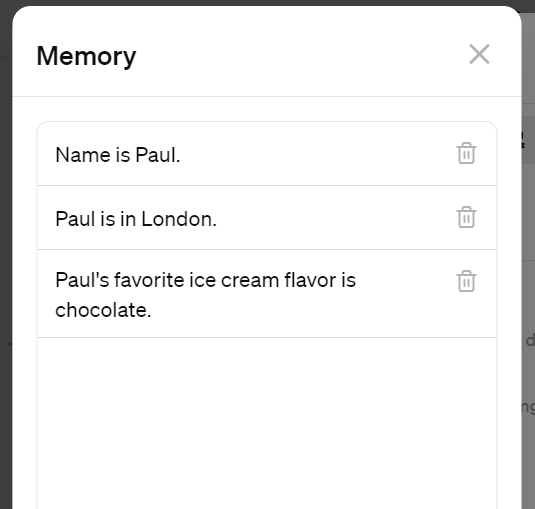Click the word "chocolate." in the third memory

pyautogui.click(x=103, y=310)
